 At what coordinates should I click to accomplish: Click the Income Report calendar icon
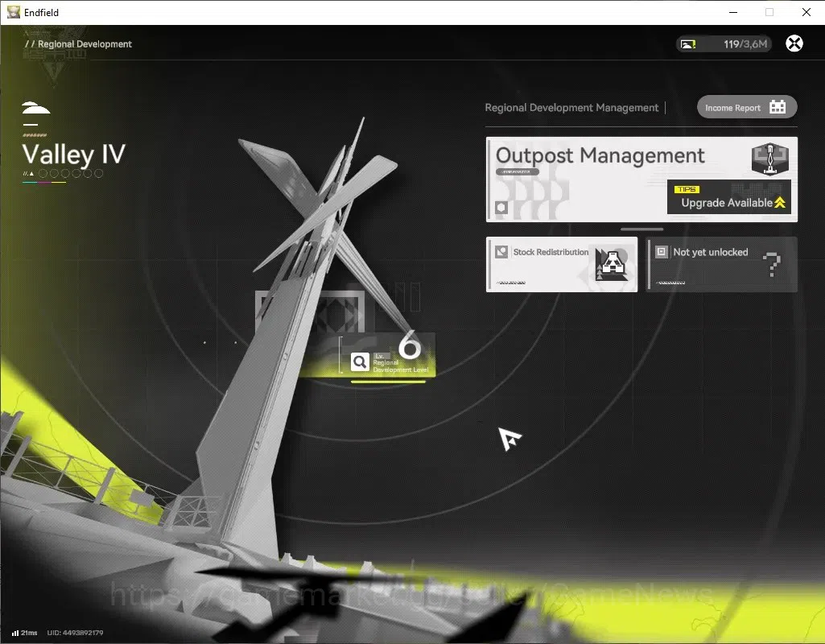point(778,107)
